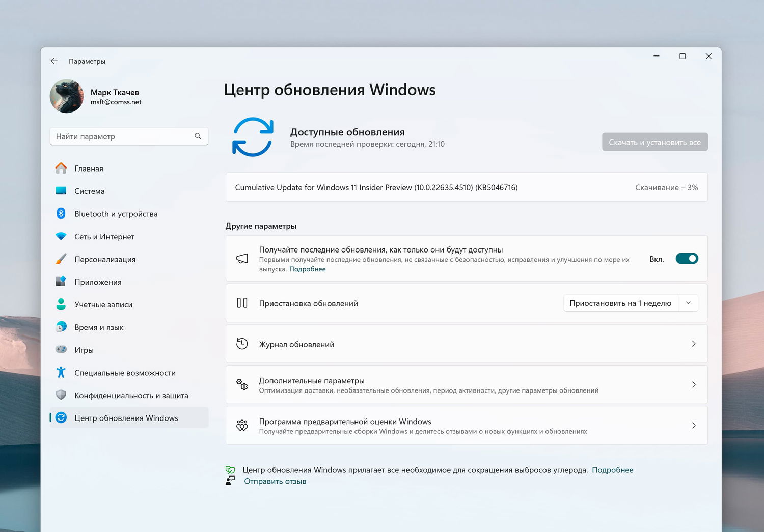Viewport: 764px width, 532px height.
Task: Open Подробнее link about latest updates
Action: 308,269
